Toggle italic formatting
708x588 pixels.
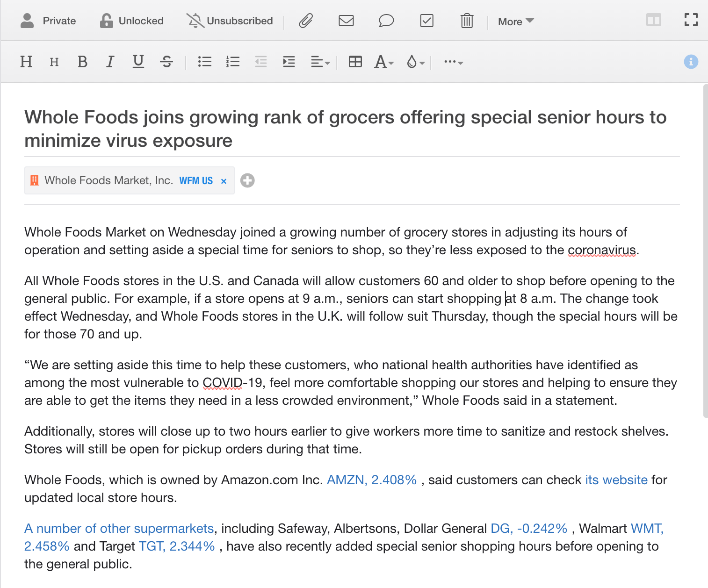point(110,62)
